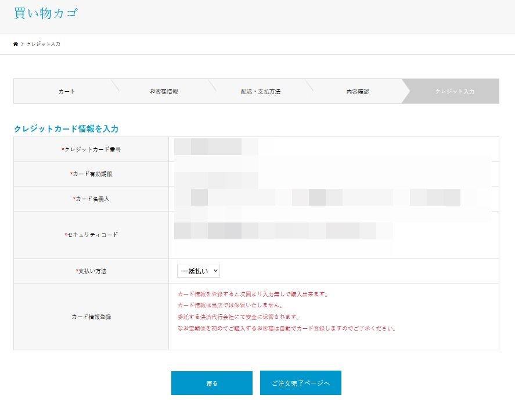The image size is (515, 420).
Task: Click the セキュリティコード label
Action: coord(91,235)
